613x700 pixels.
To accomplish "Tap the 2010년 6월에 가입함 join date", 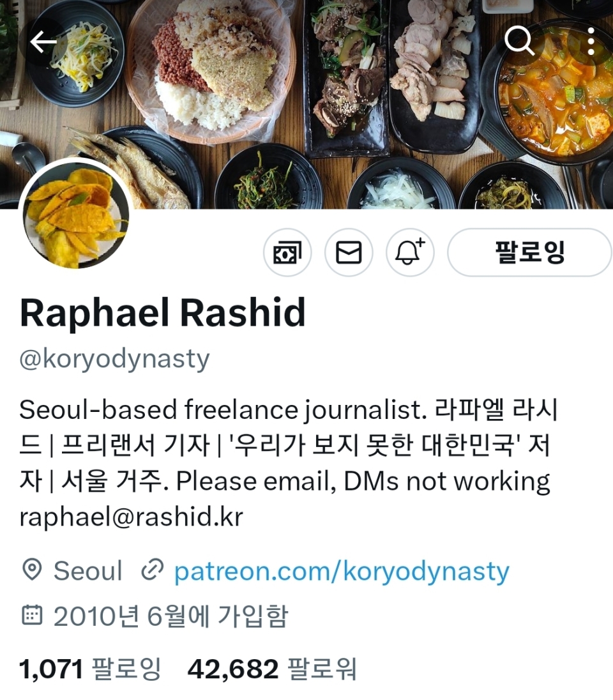I will tap(170, 616).
